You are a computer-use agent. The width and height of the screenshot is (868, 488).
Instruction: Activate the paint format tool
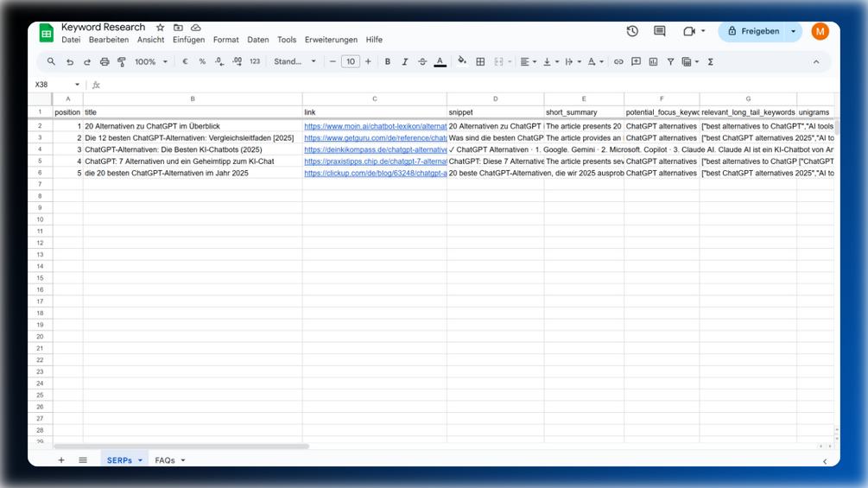(x=122, y=62)
